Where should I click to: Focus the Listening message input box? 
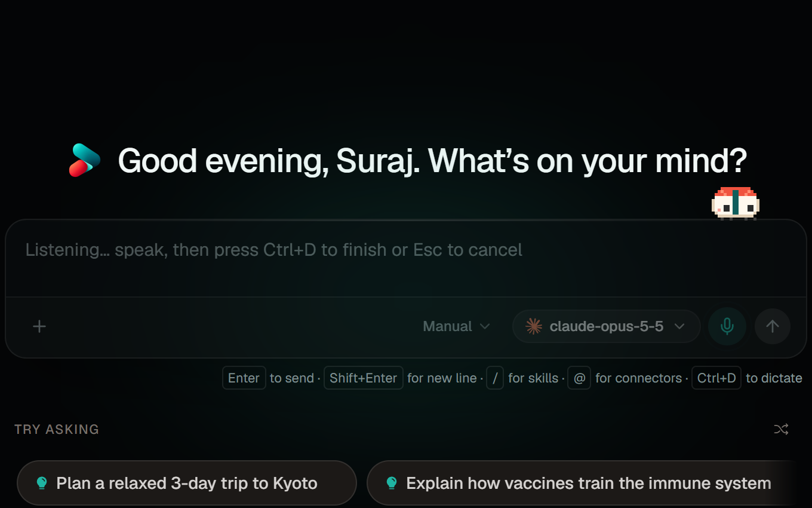[406, 258]
